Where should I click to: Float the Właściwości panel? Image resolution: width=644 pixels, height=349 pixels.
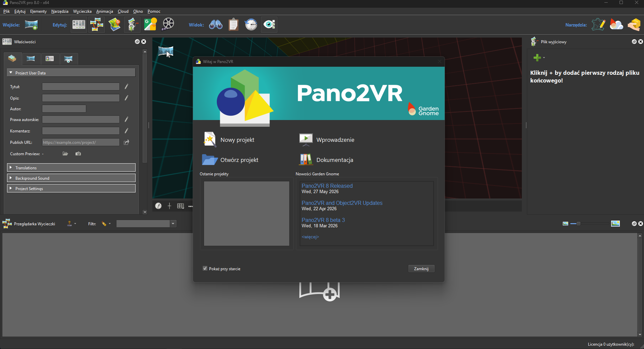tap(137, 42)
